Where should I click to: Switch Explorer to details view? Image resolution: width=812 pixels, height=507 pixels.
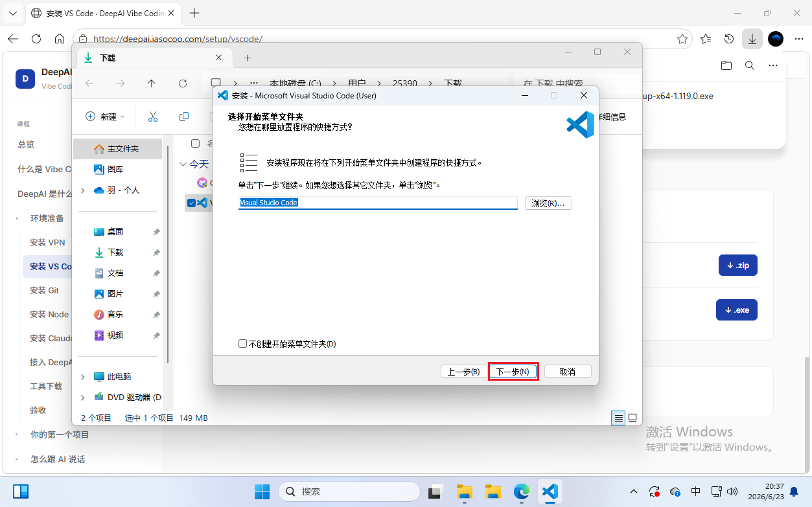[619, 418]
